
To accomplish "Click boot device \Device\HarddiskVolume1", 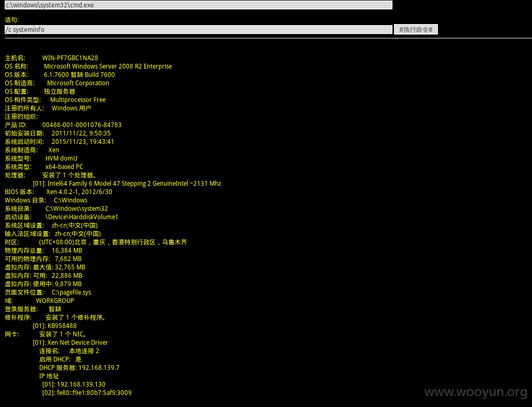I will [x=82, y=217].
